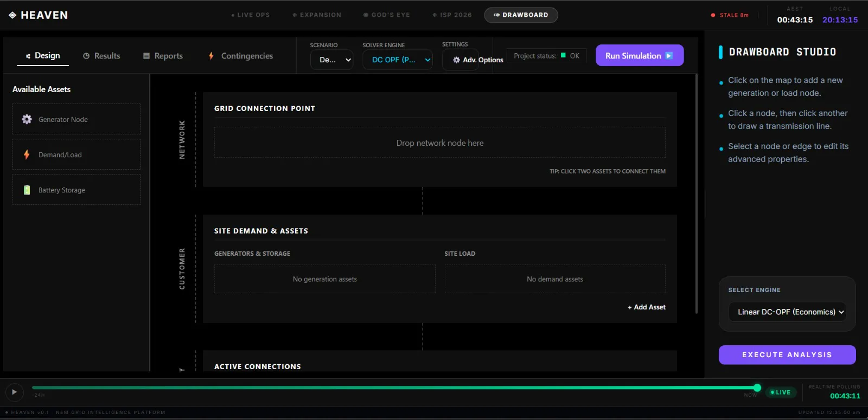Image resolution: width=868 pixels, height=420 pixels.
Task: Click the 'No demand assets' box
Action: (555, 279)
